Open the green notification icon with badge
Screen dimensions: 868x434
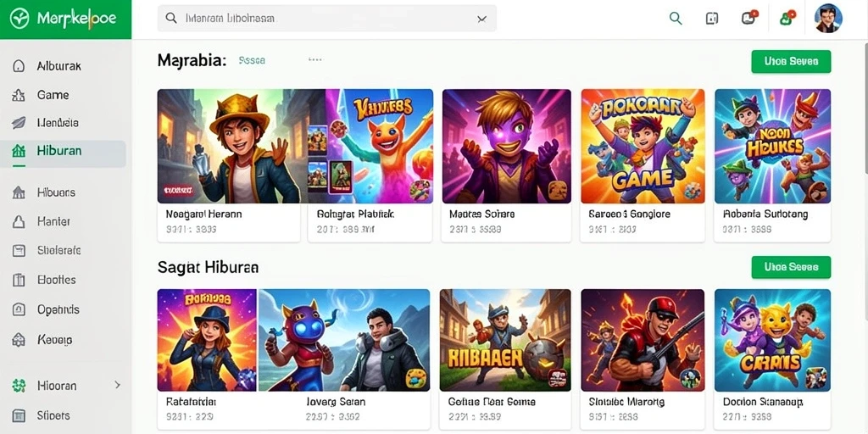coord(787,18)
